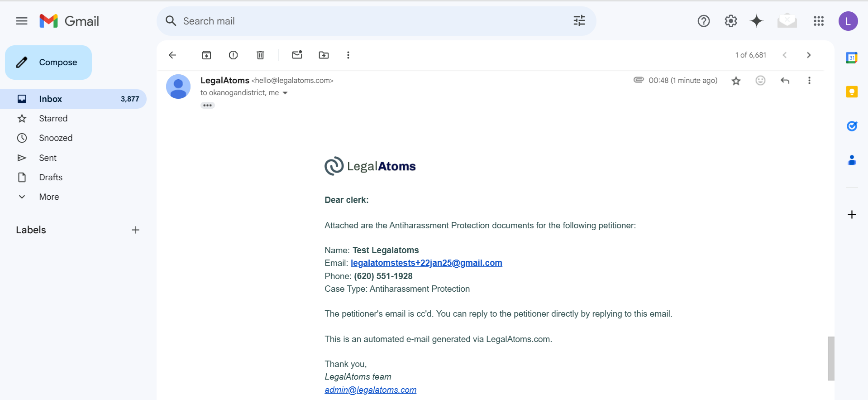Click the search magnifier icon
The width and height of the screenshot is (868, 400).
(171, 21)
